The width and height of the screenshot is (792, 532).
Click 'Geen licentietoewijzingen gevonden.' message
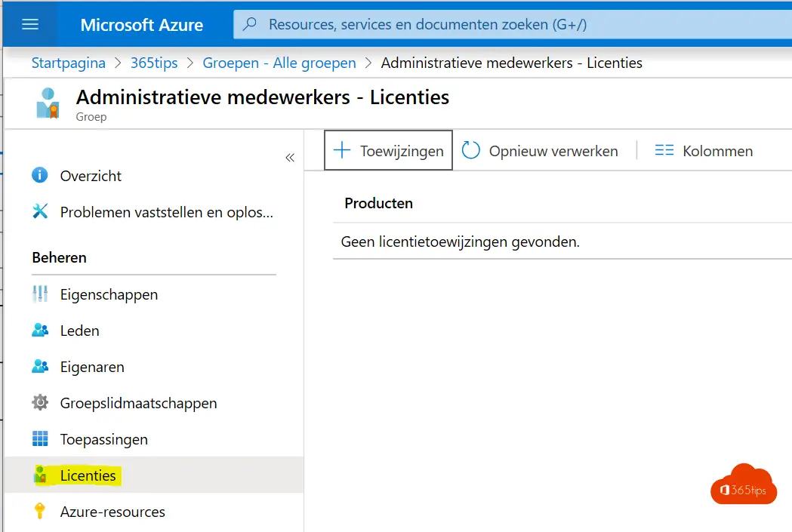click(460, 241)
